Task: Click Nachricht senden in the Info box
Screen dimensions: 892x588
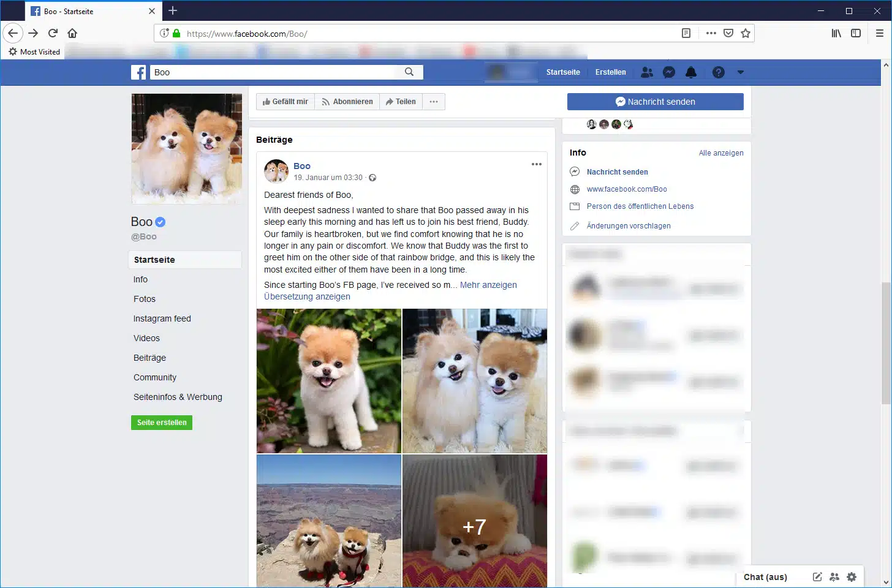Action: pos(618,172)
